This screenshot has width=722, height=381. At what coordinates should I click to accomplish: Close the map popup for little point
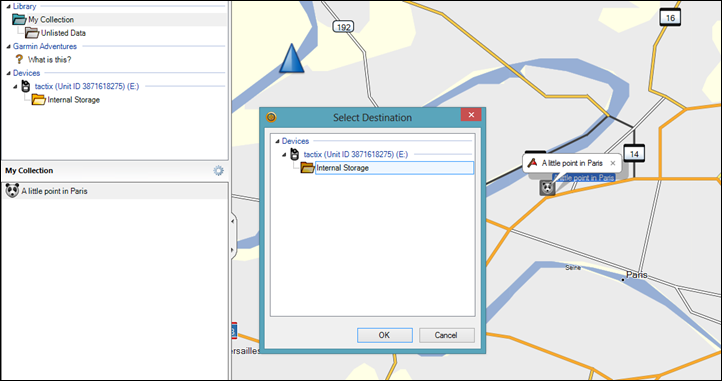click(612, 163)
